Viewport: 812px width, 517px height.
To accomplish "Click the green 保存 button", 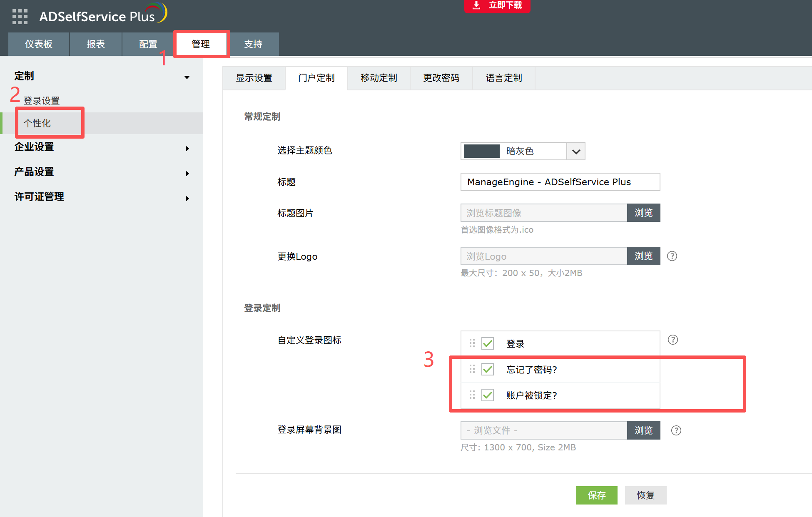I will (596, 495).
